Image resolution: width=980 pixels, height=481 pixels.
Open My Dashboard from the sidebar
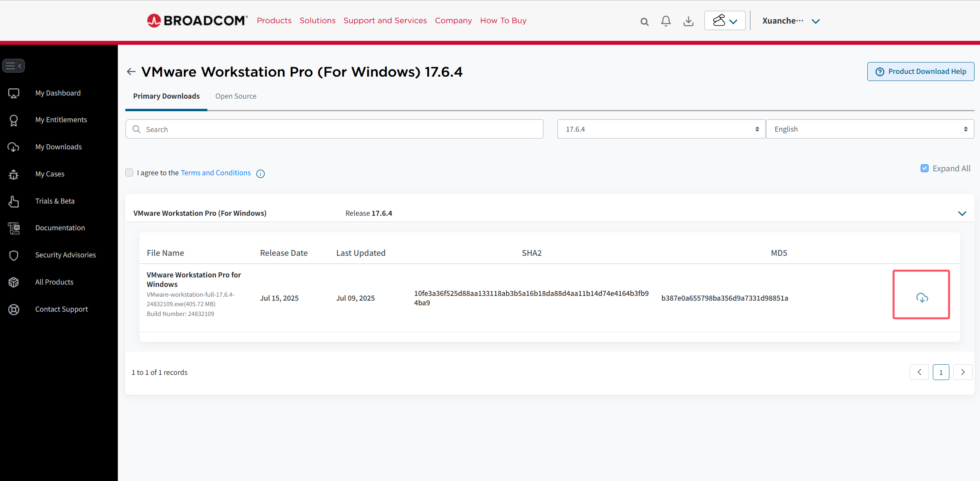(x=58, y=93)
